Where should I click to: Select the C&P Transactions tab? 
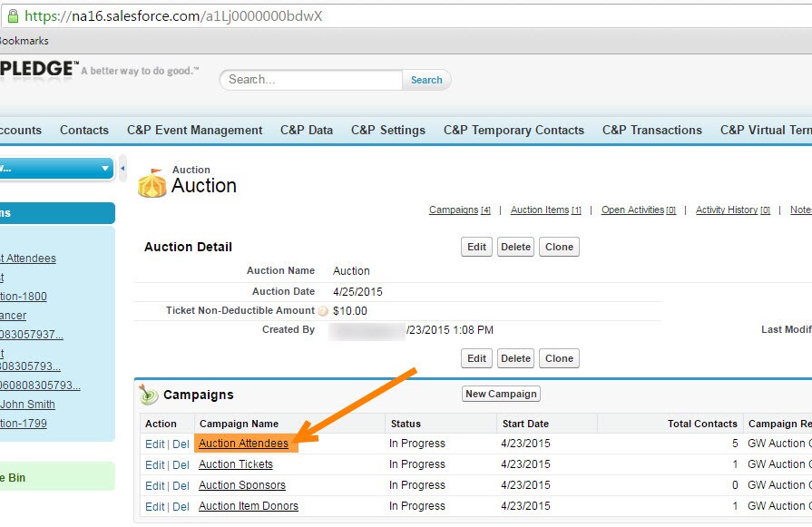pyautogui.click(x=652, y=130)
